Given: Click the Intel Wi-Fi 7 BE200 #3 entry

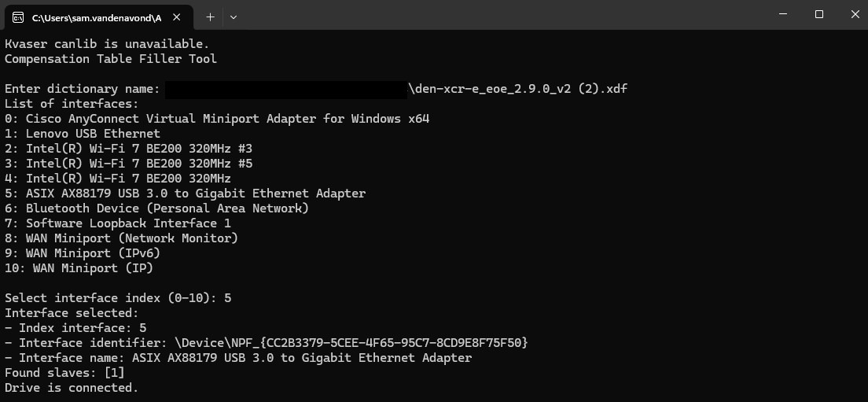Looking at the screenshot, I should tap(128, 149).
